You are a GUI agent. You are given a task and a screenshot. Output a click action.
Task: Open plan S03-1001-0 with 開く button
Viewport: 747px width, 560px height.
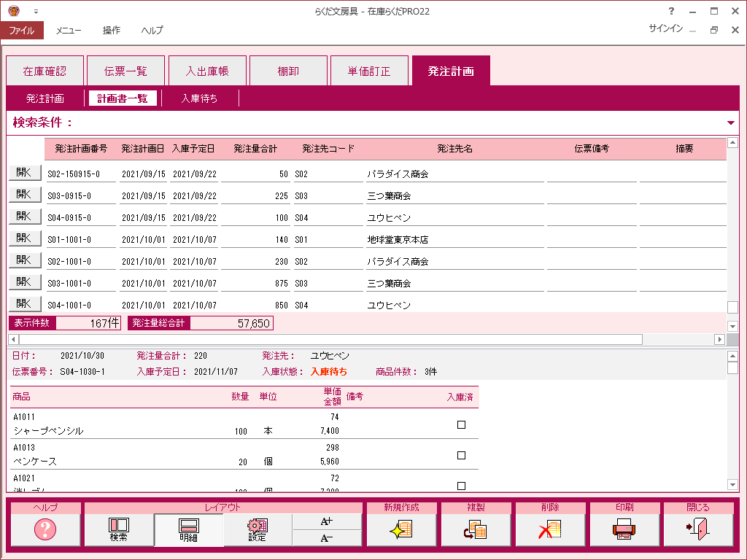click(25, 282)
